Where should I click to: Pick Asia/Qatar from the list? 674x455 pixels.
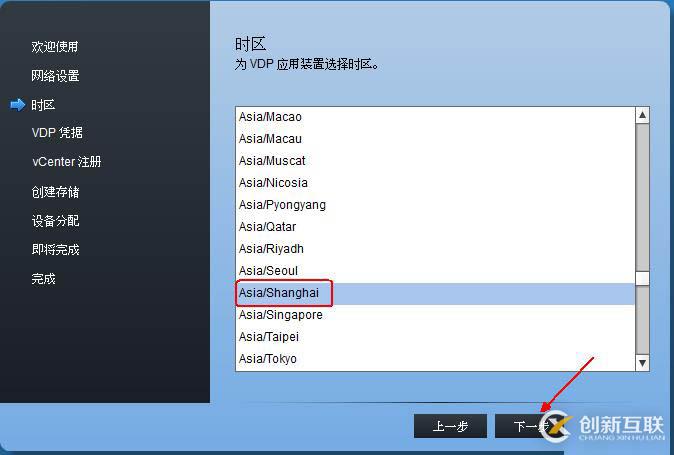(x=435, y=227)
